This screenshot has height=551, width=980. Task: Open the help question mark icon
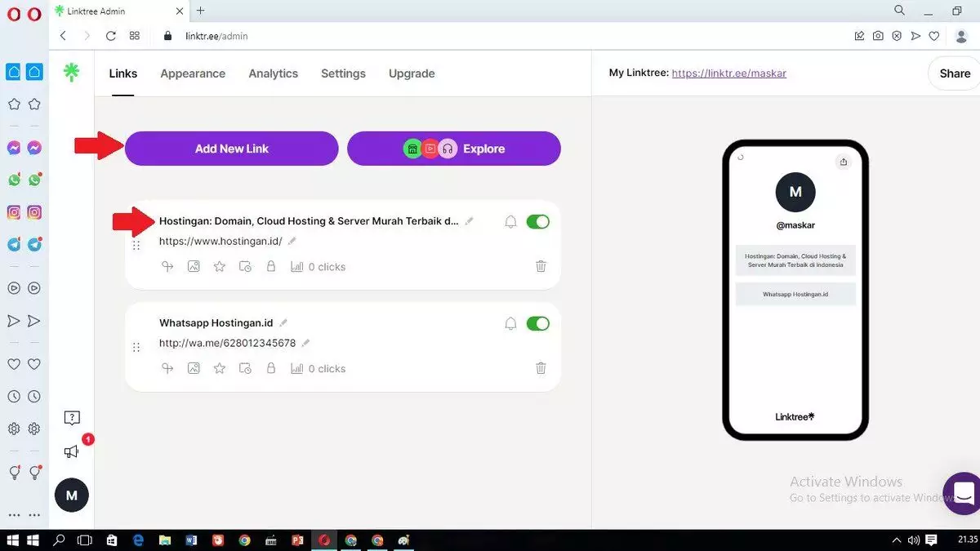72,418
